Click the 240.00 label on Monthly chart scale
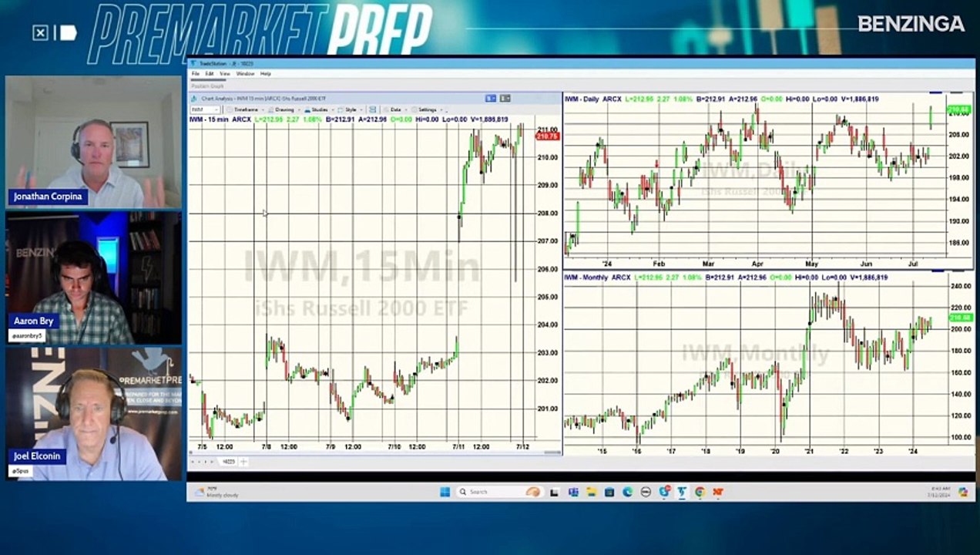Image resolution: width=980 pixels, height=555 pixels. tap(960, 286)
